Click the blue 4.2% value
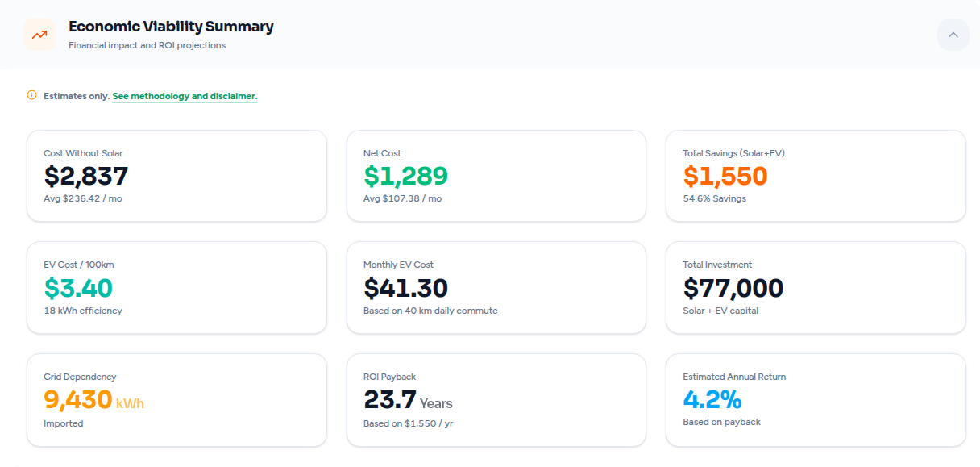 tap(712, 399)
